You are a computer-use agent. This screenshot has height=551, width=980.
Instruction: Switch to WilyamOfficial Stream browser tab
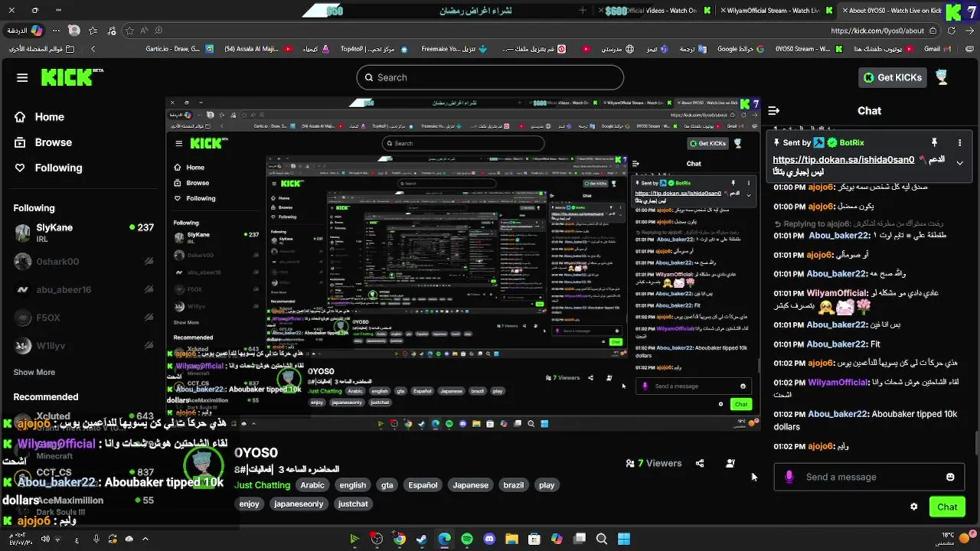(x=775, y=11)
